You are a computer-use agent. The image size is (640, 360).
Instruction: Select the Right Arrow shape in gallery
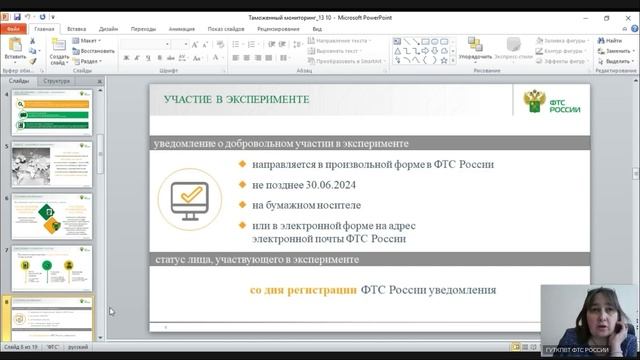[x=425, y=51]
